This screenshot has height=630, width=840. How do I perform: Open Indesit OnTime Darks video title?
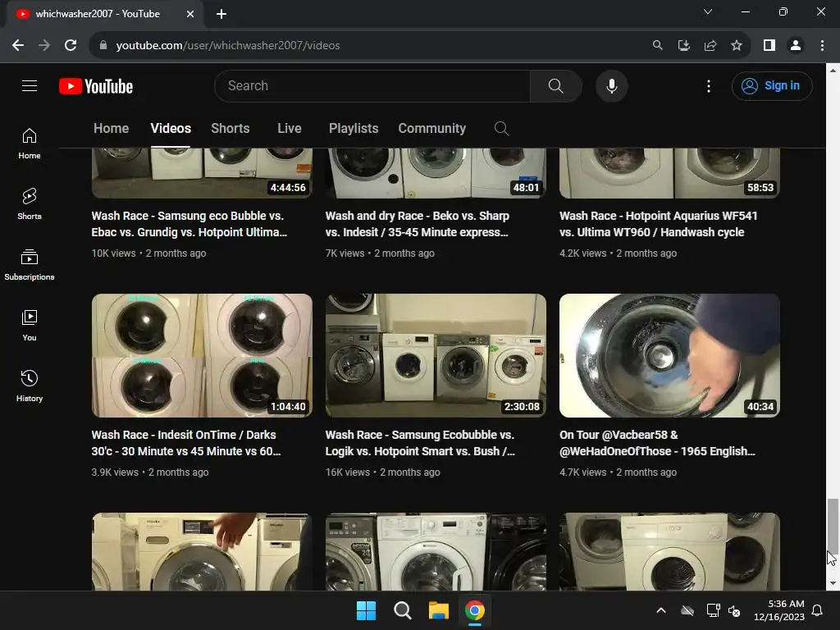click(186, 443)
